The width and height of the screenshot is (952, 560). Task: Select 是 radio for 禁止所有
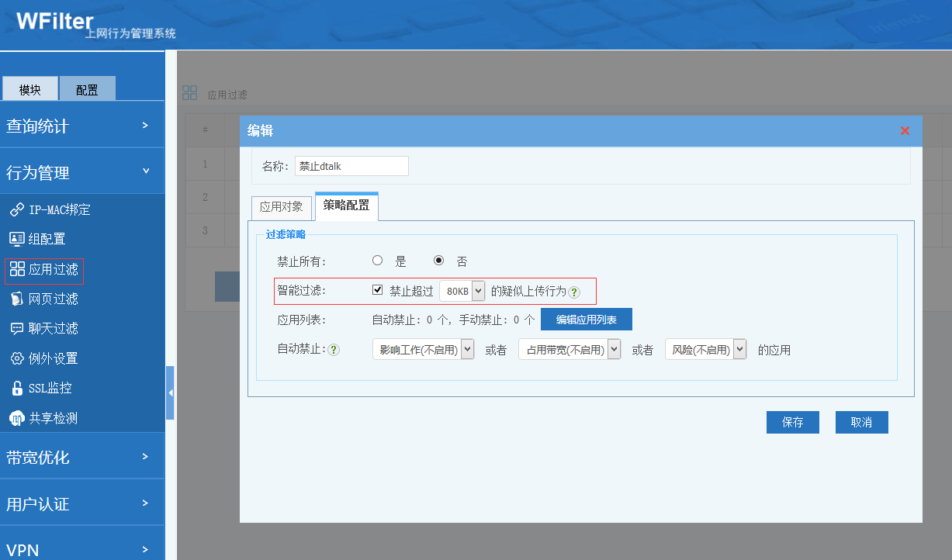(x=378, y=261)
